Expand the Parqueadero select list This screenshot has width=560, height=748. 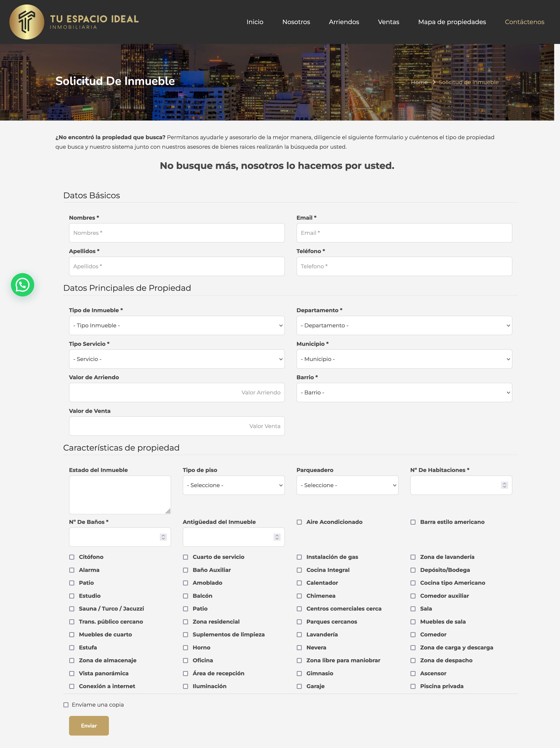pos(347,485)
